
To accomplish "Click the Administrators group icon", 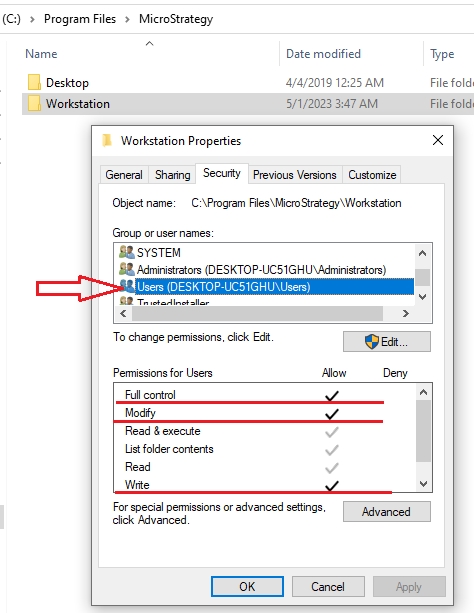I will click(x=127, y=269).
